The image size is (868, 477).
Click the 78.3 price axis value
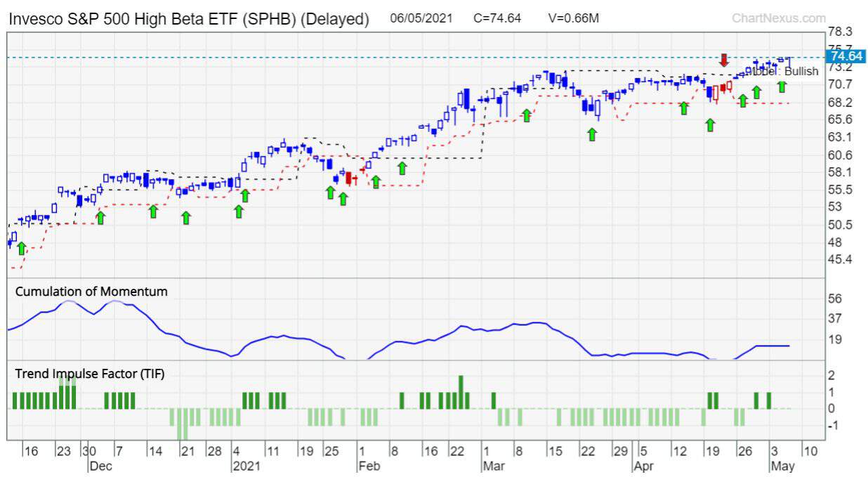[840, 32]
